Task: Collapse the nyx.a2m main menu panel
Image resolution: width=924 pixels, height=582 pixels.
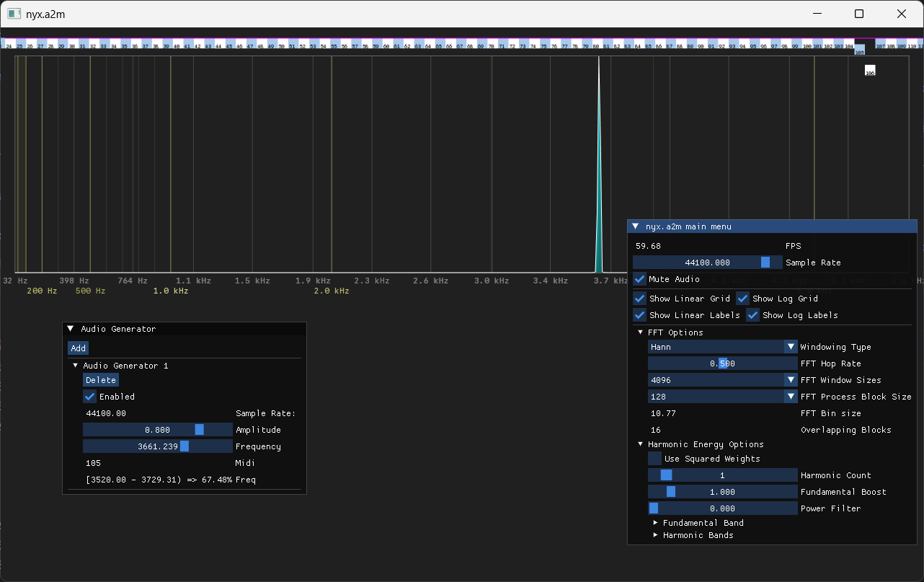Action: click(636, 226)
